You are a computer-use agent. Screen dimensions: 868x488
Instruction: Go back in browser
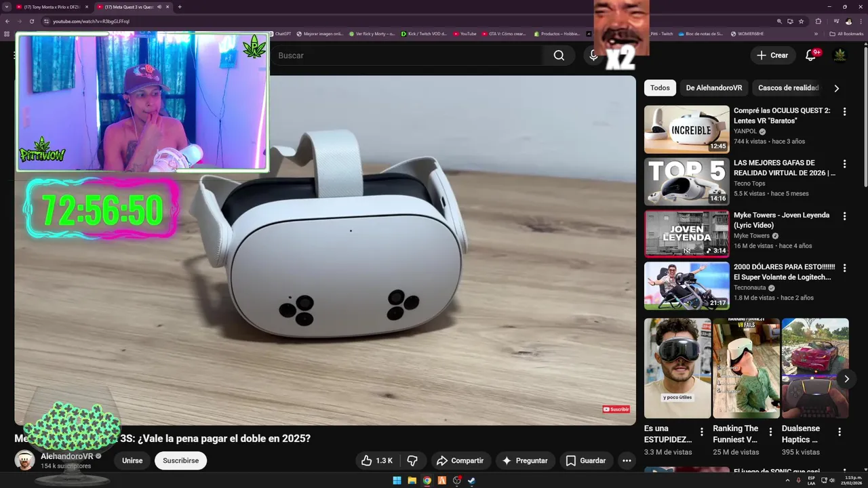click(x=7, y=21)
